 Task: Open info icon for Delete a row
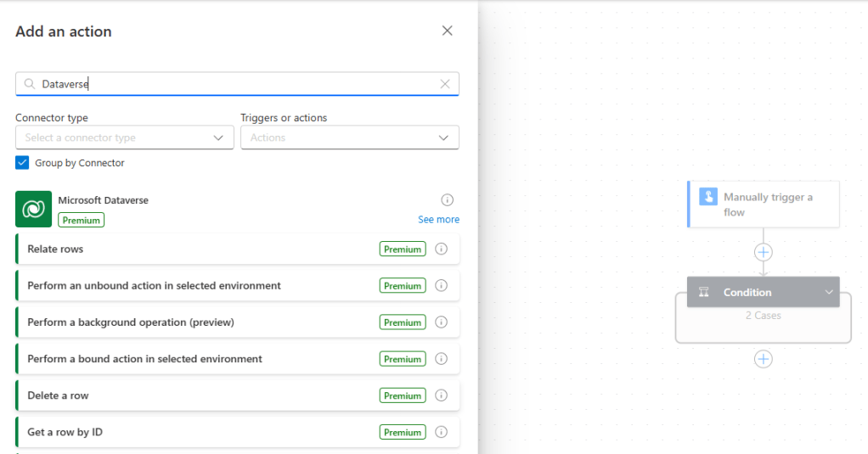click(x=441, y=395)
